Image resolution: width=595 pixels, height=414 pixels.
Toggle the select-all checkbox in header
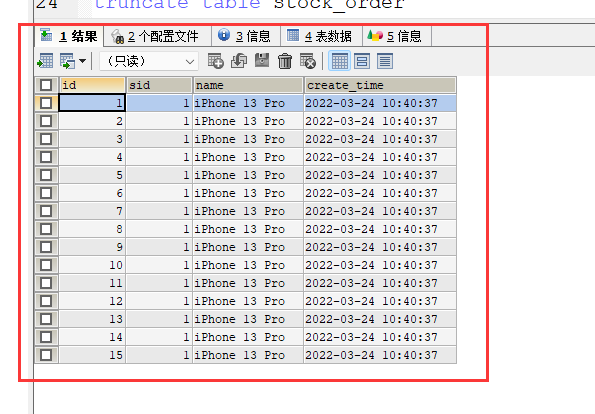point(46,85)
